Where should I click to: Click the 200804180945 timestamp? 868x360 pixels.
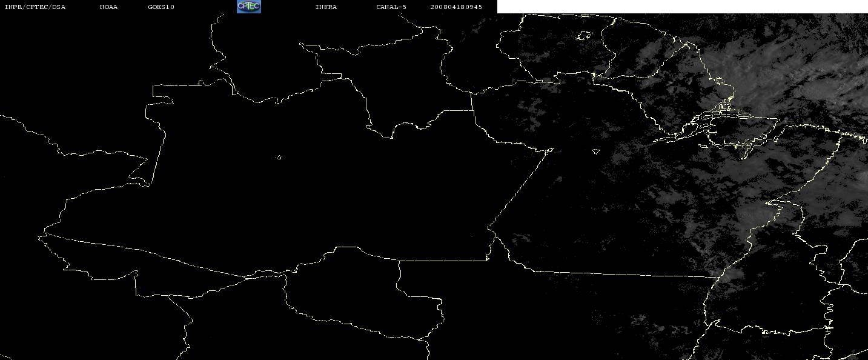click(456, 7)
